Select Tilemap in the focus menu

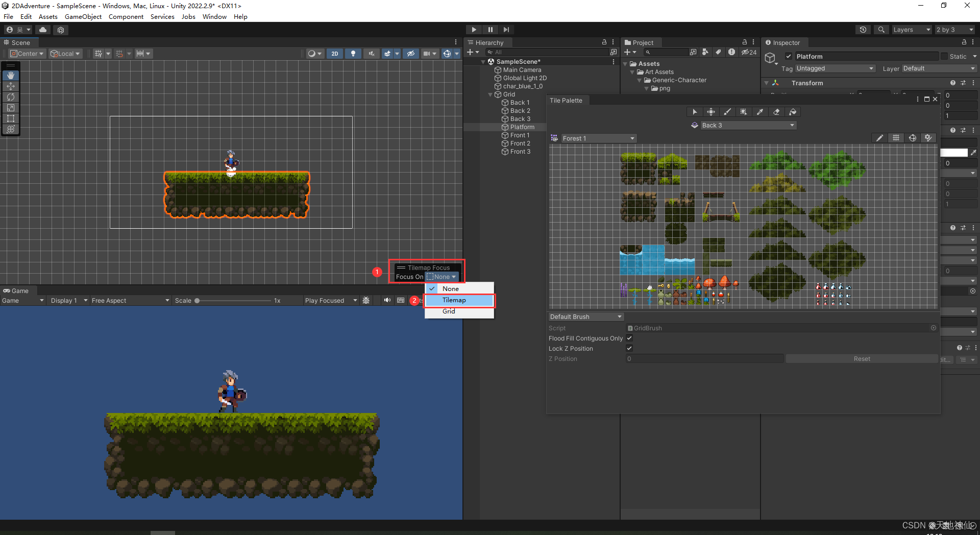[x=459, y=300]
